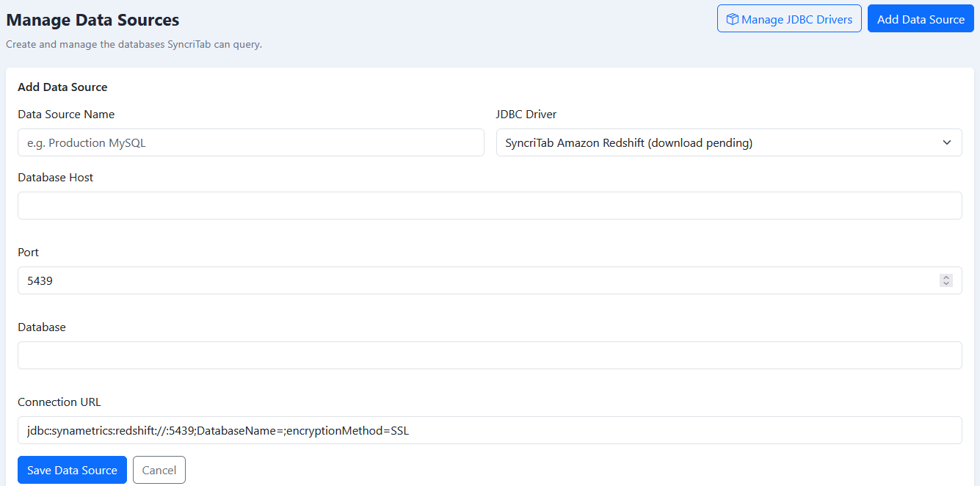Click the JDBC Driver label

click(526, 114)
